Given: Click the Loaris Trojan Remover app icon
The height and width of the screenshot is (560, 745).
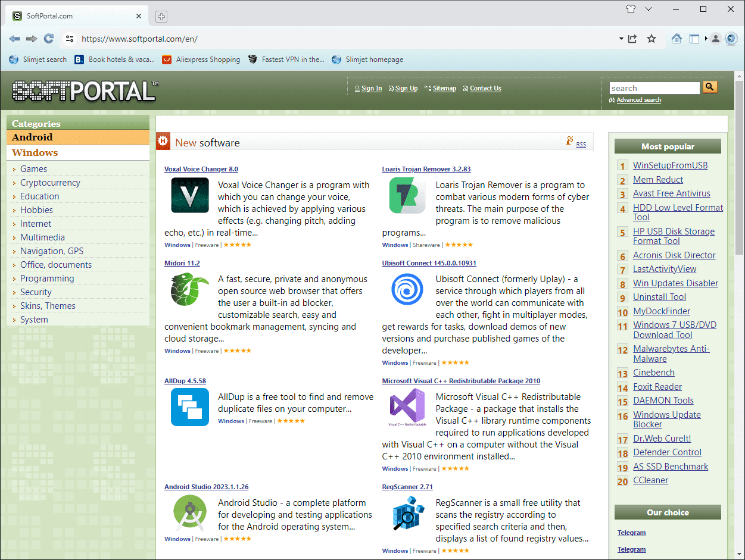Looking at the screenshot, I should pos(407,196).
